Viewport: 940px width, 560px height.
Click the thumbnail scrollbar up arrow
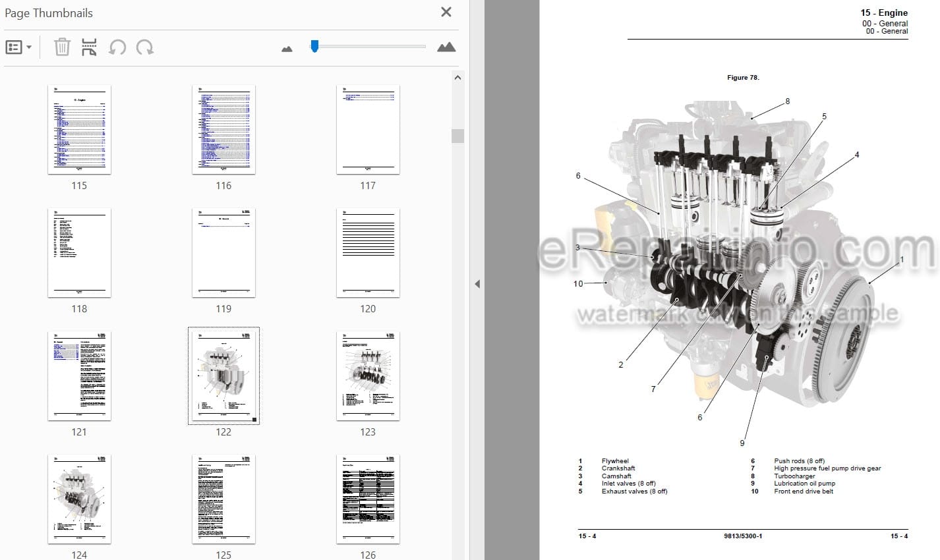[458, 78]
